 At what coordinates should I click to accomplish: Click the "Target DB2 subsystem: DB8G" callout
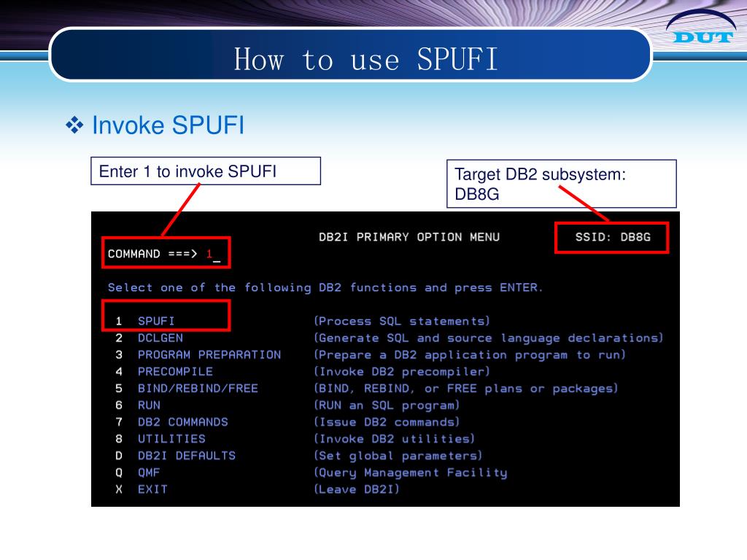coord(561,184)
